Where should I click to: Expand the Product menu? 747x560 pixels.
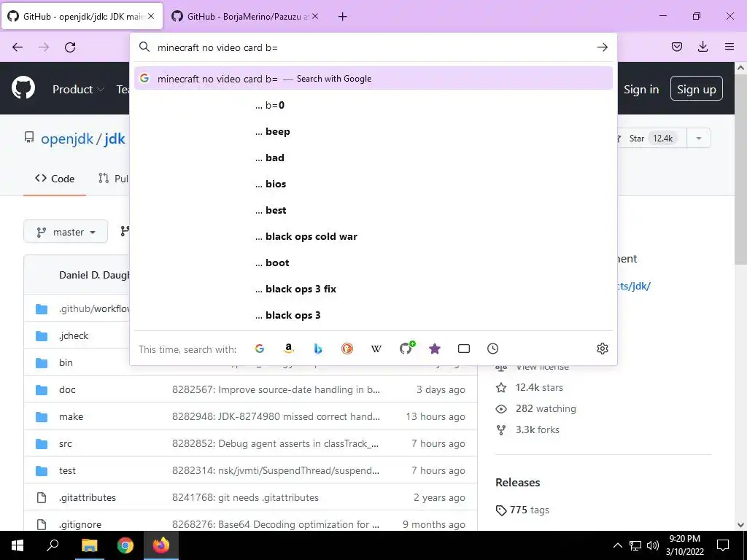[78, 89]
